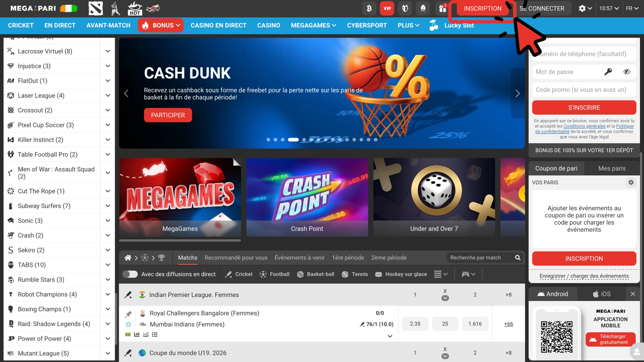The image size is (644, 362).
Task: Click the shield icon in header
Action: [x=405, y=8]
